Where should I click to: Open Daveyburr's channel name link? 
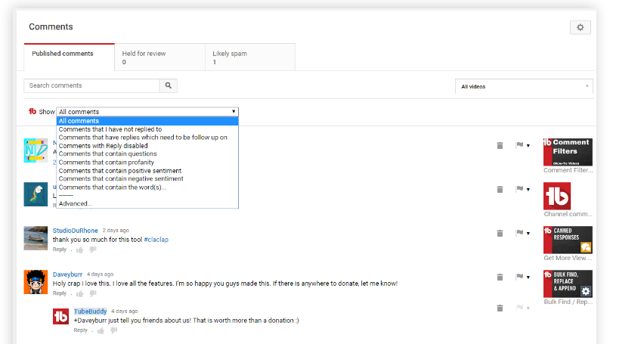(x=67, y=274)
